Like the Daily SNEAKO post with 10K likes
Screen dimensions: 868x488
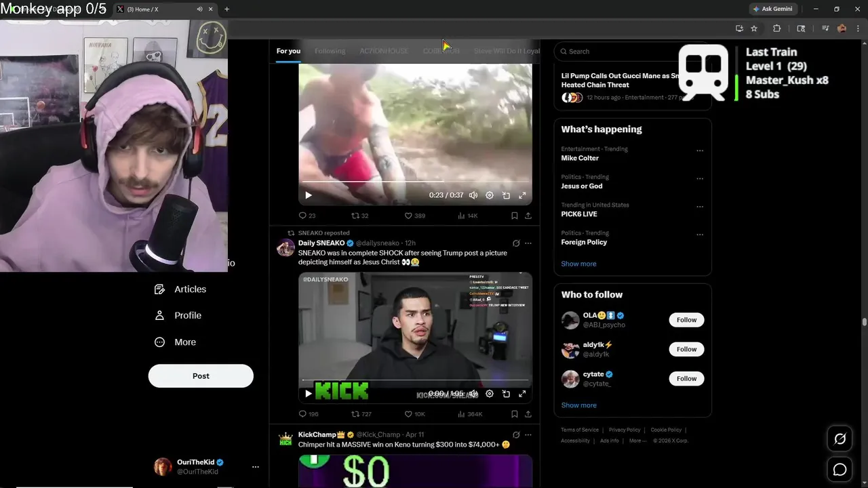[414, 414]
